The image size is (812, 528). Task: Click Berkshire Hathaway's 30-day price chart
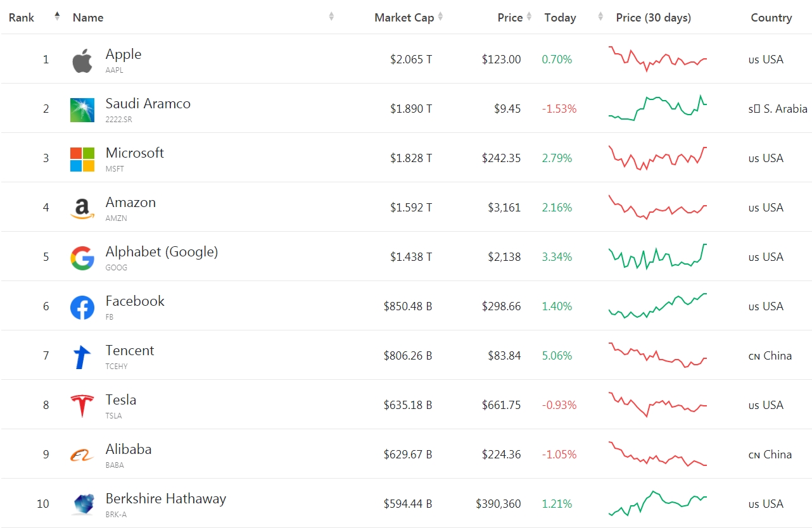point(657,503)
